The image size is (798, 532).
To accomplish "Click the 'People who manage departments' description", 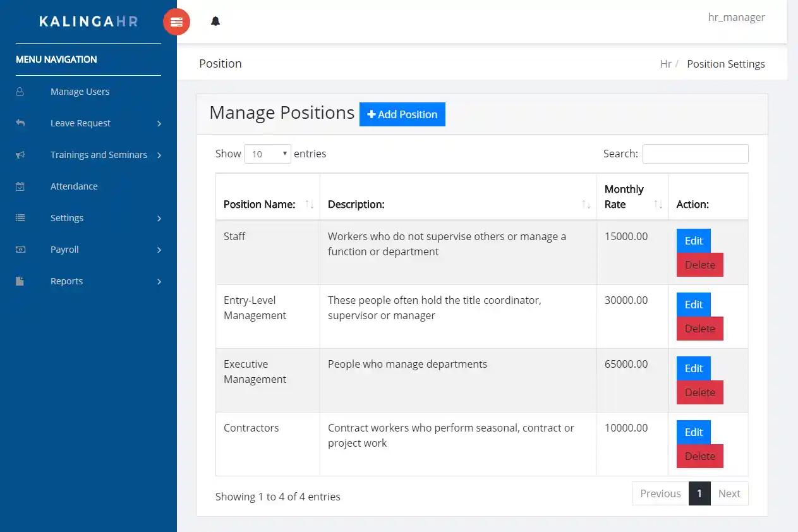I will click(408, 364).
